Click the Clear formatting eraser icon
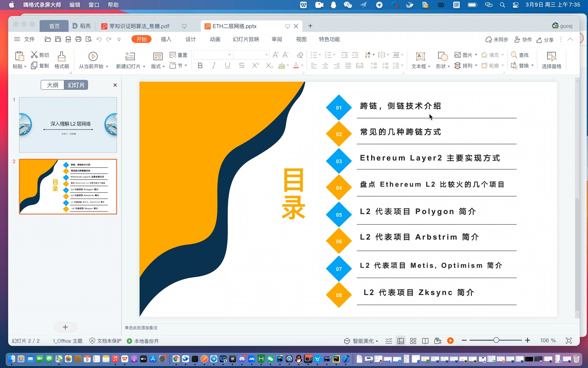This screenshot has width=588, height=368. point(300,55)
